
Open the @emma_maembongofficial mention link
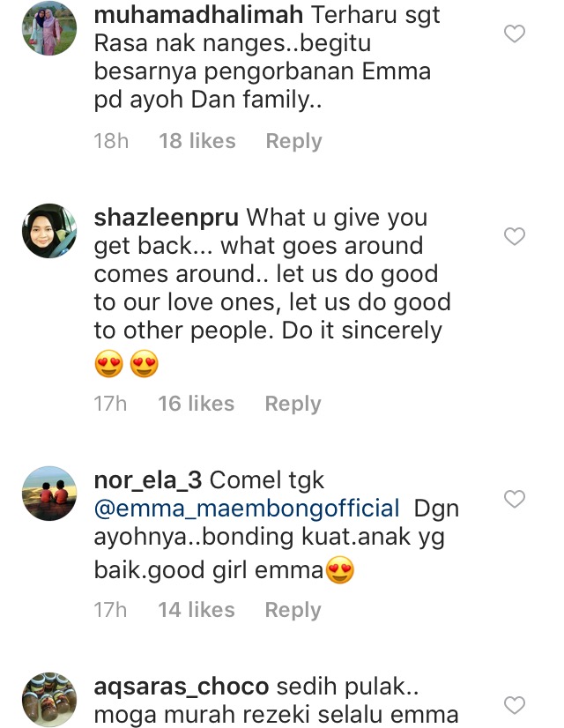tap(248, 509)
